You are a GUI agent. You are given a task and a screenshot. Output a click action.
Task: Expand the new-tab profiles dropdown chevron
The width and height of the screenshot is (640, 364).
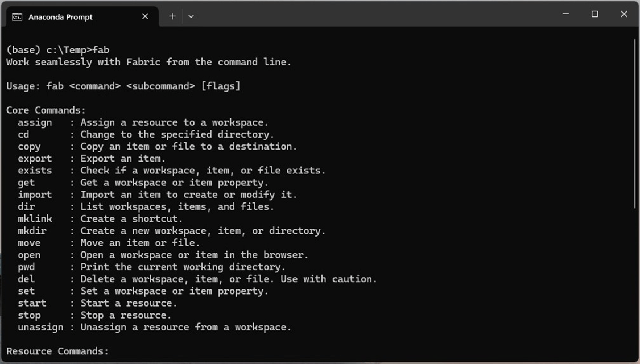click(191, 16)
